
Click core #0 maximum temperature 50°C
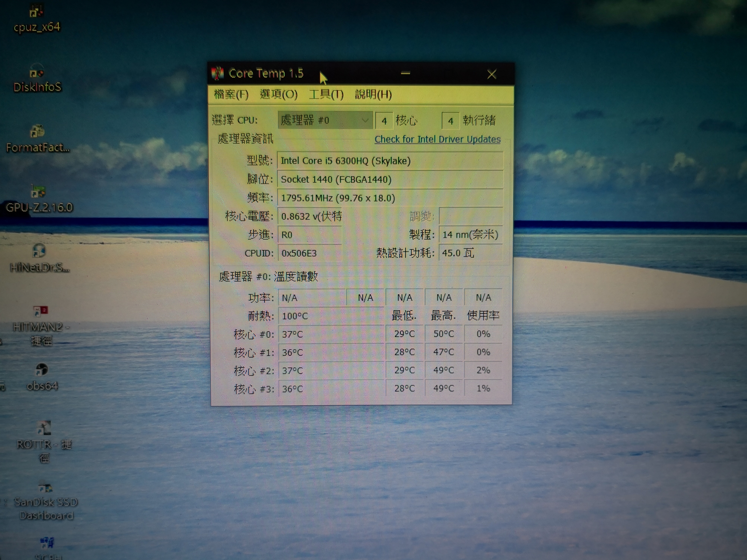tap(444, 334)
